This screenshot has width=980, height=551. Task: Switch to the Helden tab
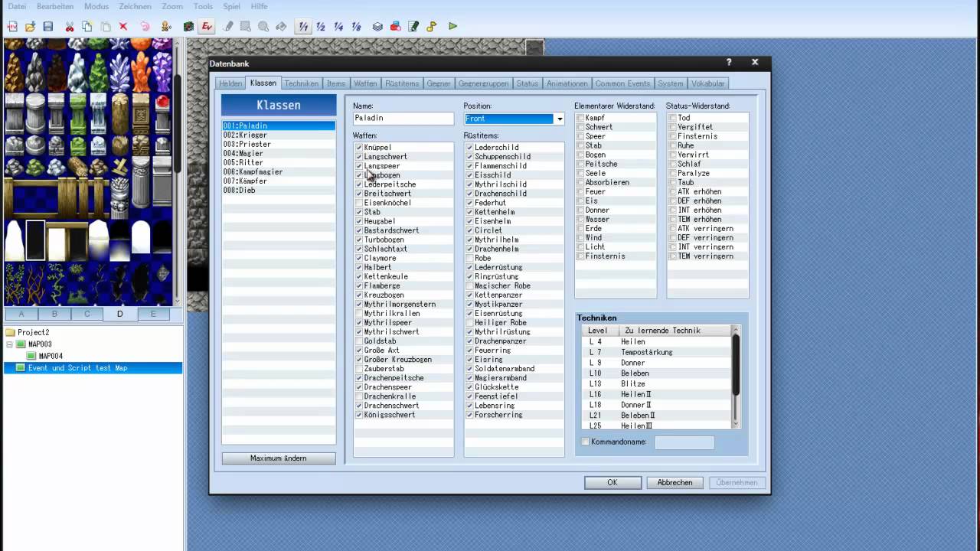230,83
